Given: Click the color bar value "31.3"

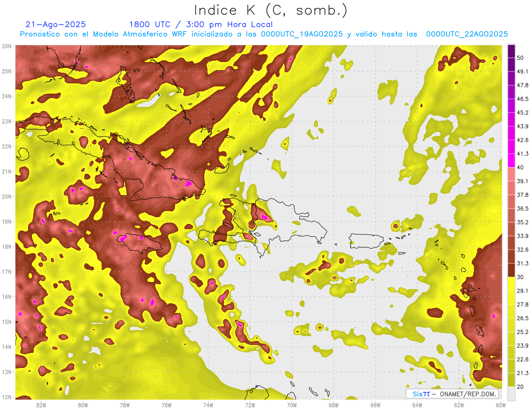Looking at the screenshot, I should pyautogui.click(x=523, y=264).
